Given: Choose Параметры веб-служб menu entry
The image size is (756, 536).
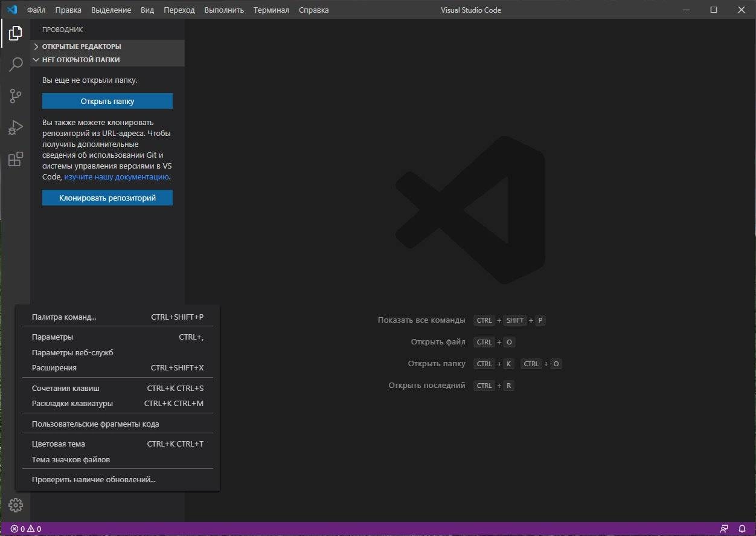Looking at the screenshot, I should pos(118,352).
